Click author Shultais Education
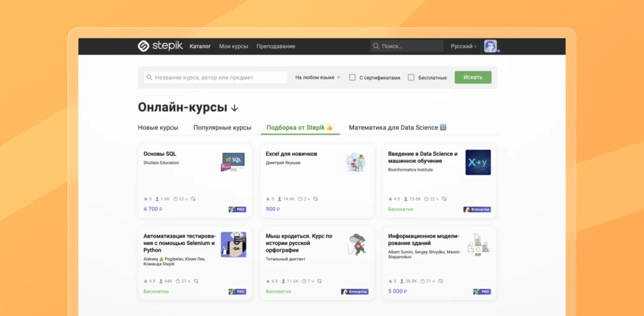644x316 pixels. [161, 163]
